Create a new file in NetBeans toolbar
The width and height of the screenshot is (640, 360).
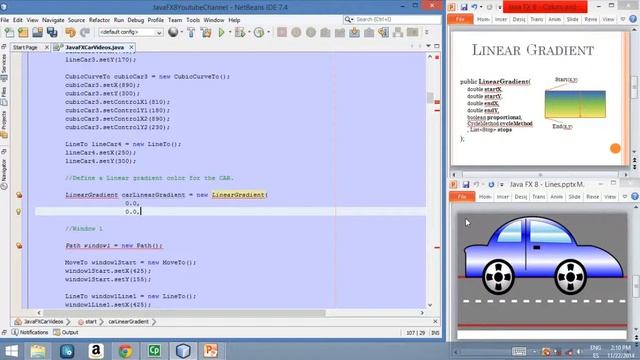tap(9, 32)
